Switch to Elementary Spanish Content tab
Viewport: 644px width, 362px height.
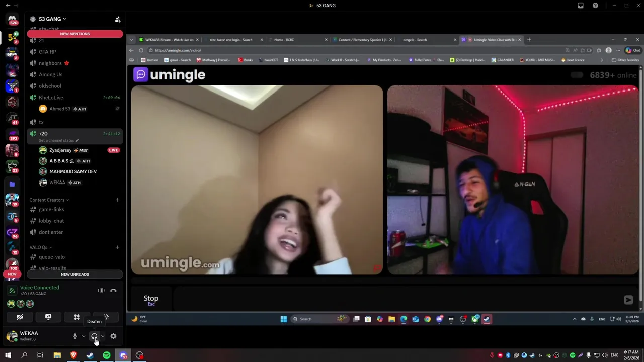pyautogui.click(x=362, y=40)
